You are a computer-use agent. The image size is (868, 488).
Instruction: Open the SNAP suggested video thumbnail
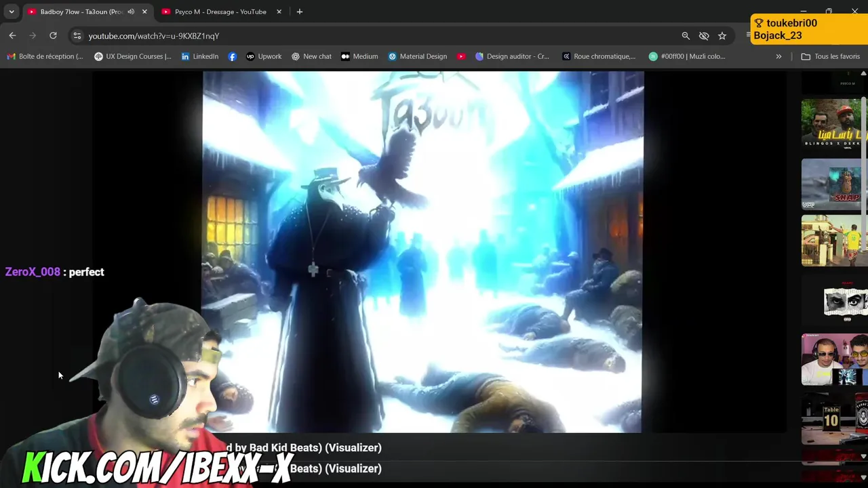tap(831, 184)
